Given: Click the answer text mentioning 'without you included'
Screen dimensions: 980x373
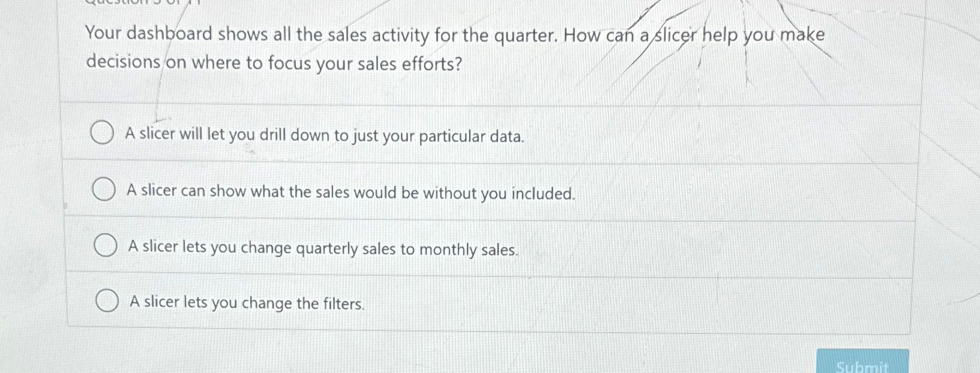Looking at the screenshot, I should pyautogui.click(x=351, y=192).
